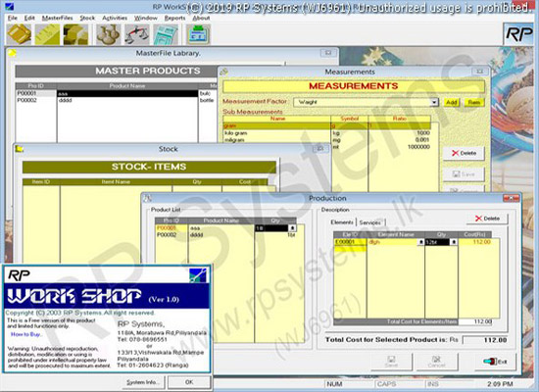
Task: Click the MasterFile Library window icon
Action: click(x=12, y=53)
